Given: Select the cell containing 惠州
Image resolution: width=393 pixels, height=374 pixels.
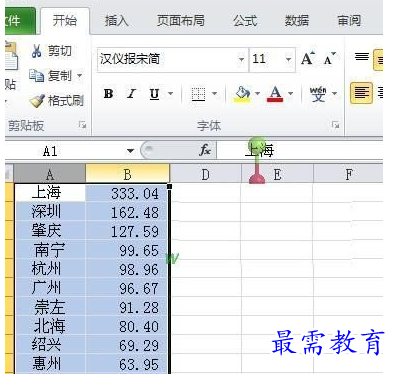Looking at the screenshot, I should 50,364.
